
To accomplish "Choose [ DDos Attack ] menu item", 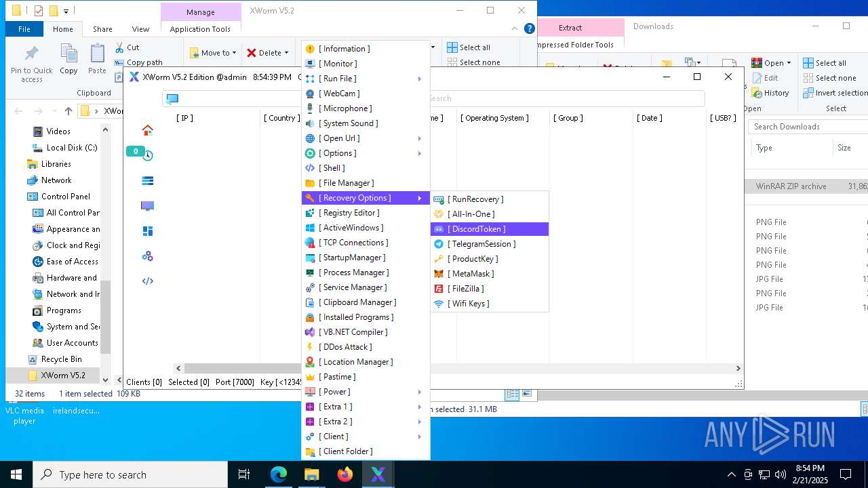I will 366,347.
